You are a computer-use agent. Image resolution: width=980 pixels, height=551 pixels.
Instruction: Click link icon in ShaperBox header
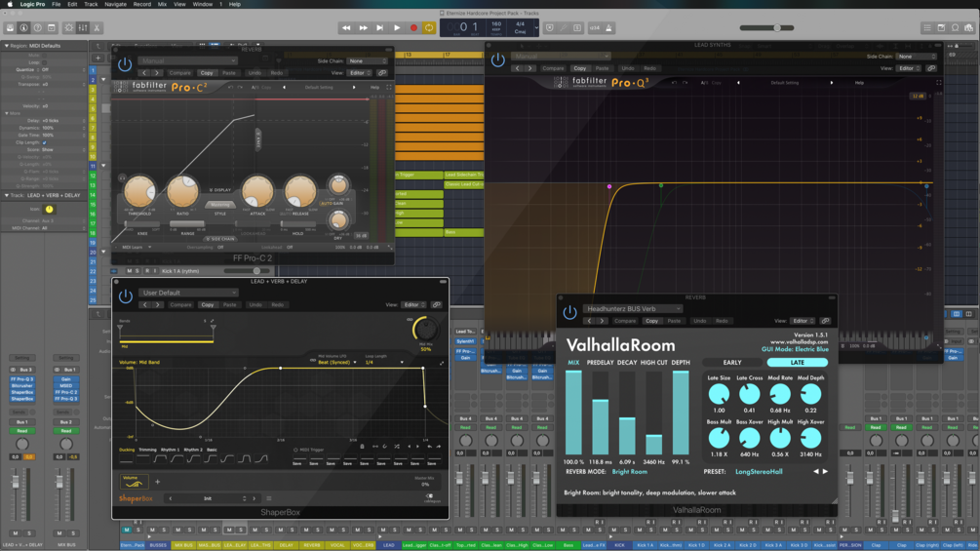pos(436,305)
